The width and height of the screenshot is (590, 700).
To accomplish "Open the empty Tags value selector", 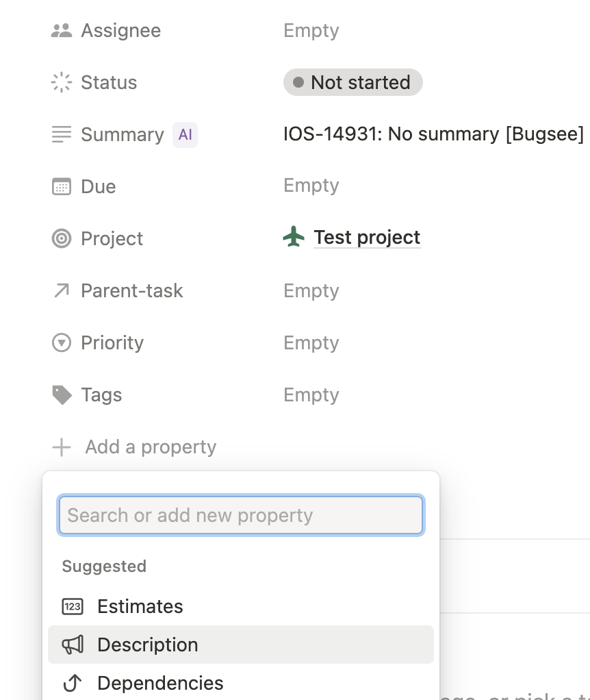I will pyautogui.click(x=311, y=395).
